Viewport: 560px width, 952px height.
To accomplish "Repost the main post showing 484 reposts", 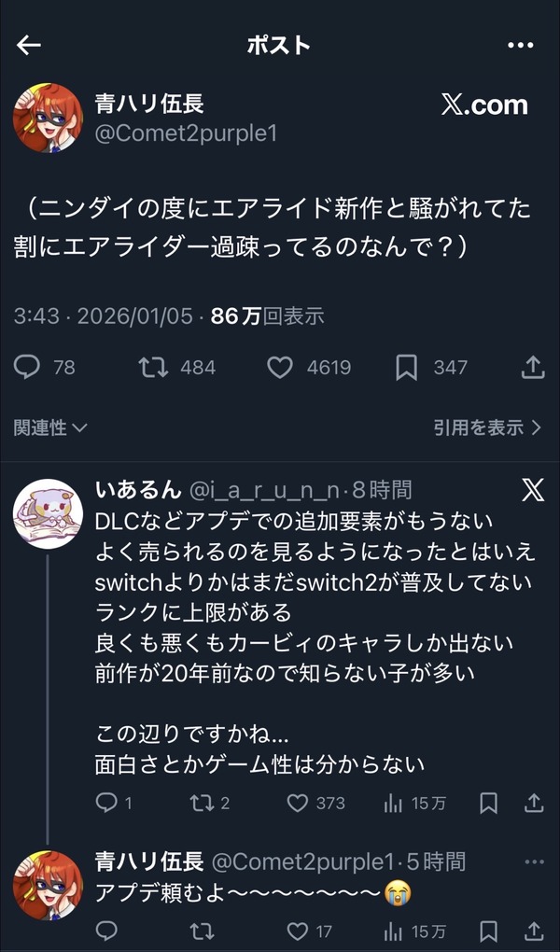I will [153, 368].
